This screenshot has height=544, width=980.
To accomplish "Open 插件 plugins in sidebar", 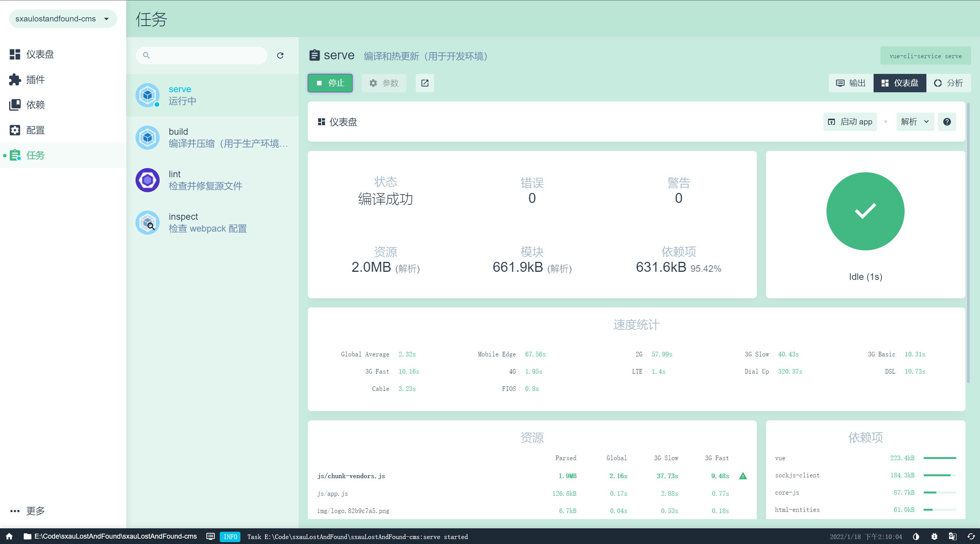I will (35, 80).
